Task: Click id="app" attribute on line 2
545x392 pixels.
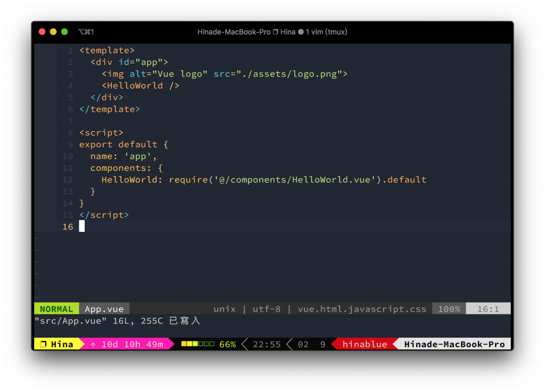Action: tap(141, 62)
